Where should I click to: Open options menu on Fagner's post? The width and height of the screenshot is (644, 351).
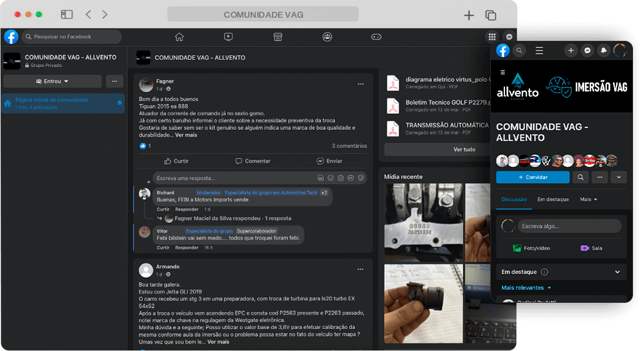[x=360, y=84]
